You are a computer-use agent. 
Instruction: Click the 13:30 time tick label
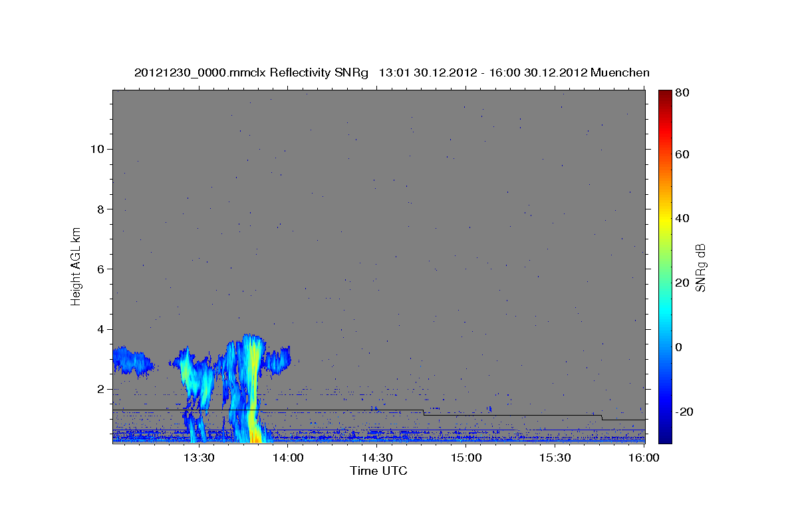coord(199,458)
